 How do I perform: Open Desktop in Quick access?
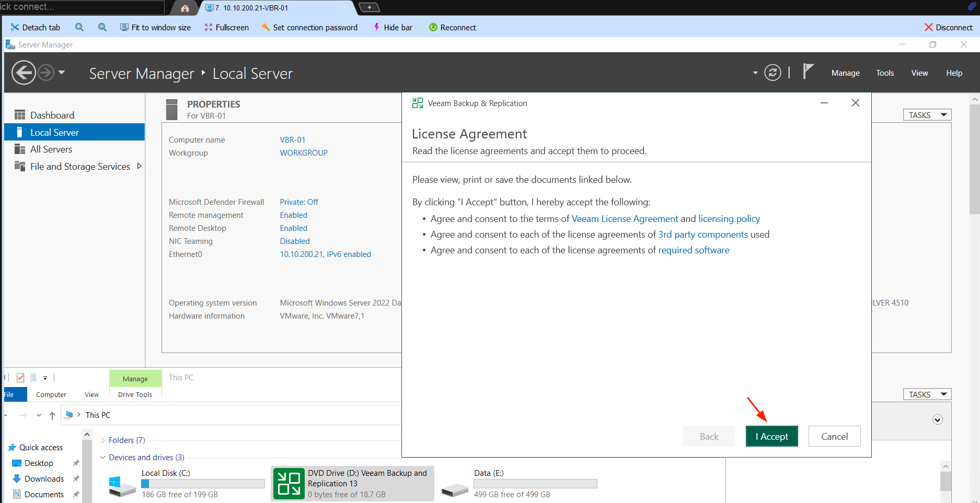coord(39,463)
